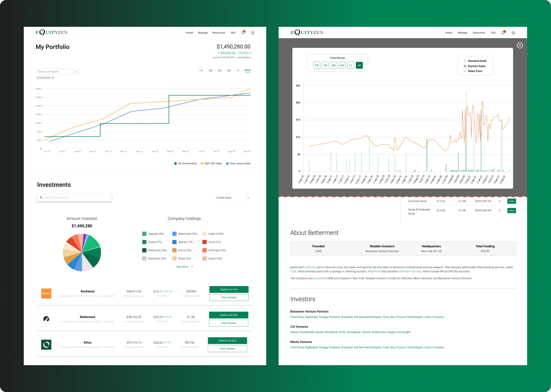Set Time Period to 1M in popup
This screenshot has height=392, width=551.
[x=325, y=65]
